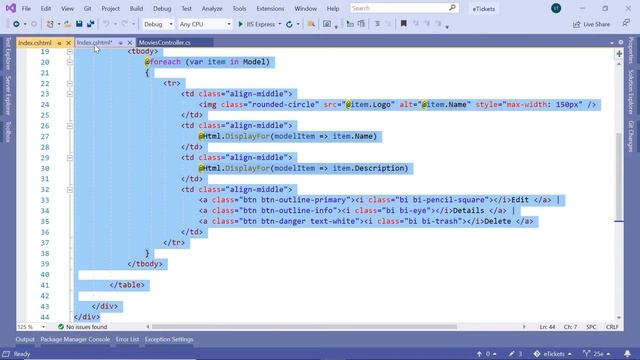Open the File menu
Viewport: 640px width, 360px height.
pyautogui.click(x=26, y=9)
